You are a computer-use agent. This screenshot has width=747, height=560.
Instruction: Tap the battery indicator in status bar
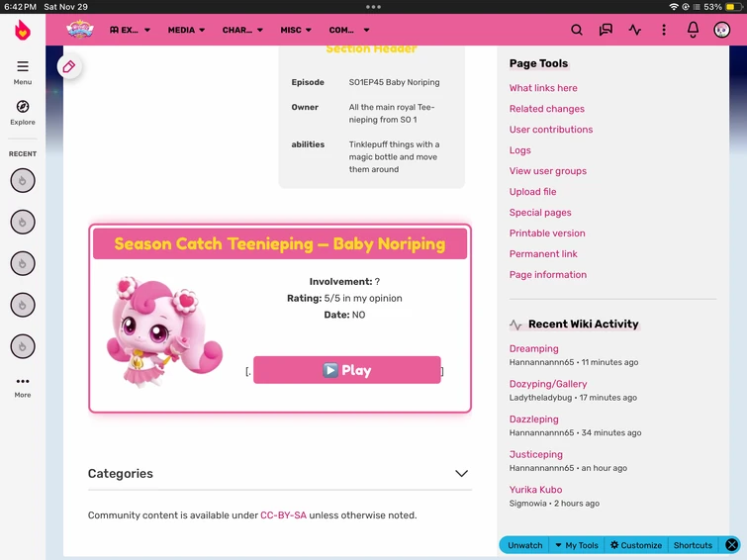point(732,7)
